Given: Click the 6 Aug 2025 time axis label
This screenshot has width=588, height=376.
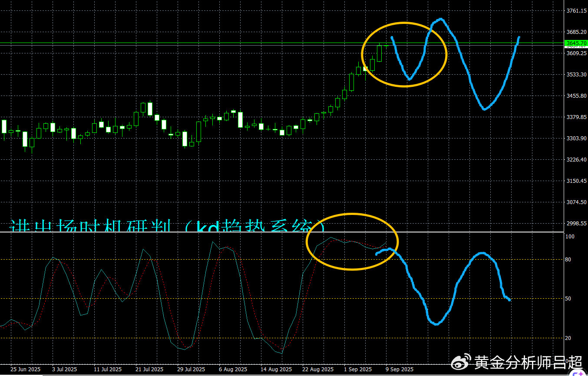Looking at the screenshot, I should coord(233,369).
